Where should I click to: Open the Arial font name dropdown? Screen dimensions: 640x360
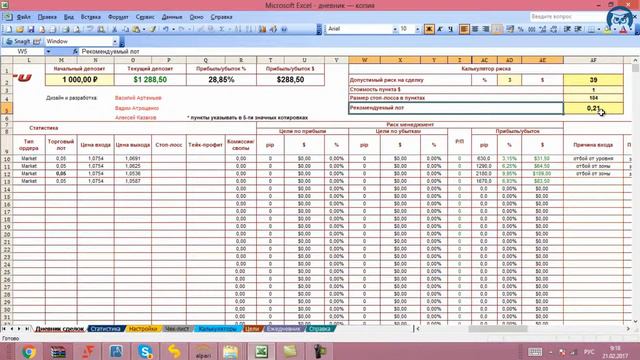tap(395, 29)
